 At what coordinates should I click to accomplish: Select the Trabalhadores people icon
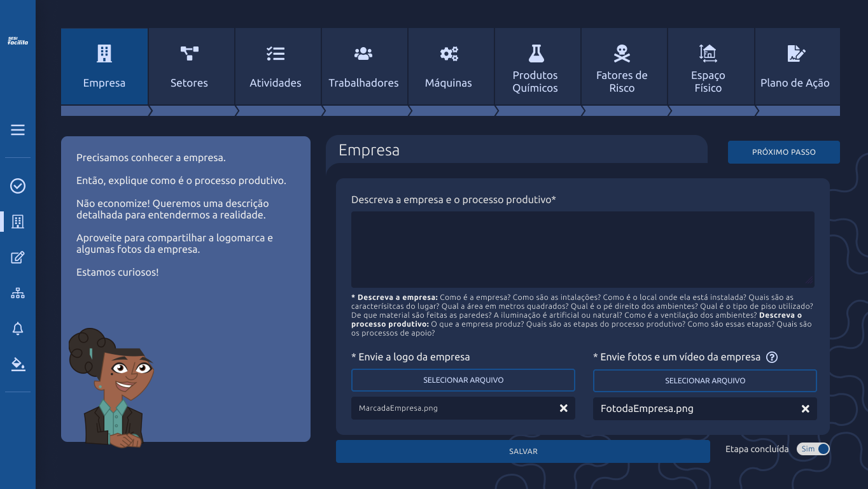tap(363, 53)
